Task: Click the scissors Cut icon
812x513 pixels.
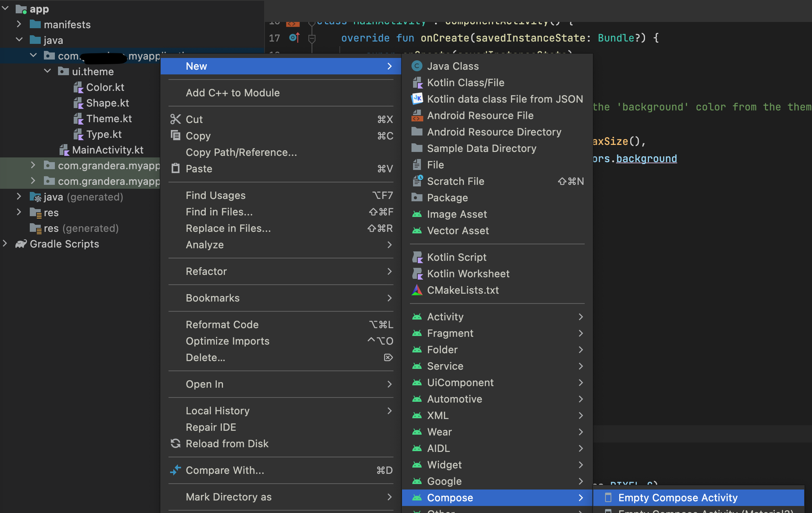Action: tap(175, 119)
